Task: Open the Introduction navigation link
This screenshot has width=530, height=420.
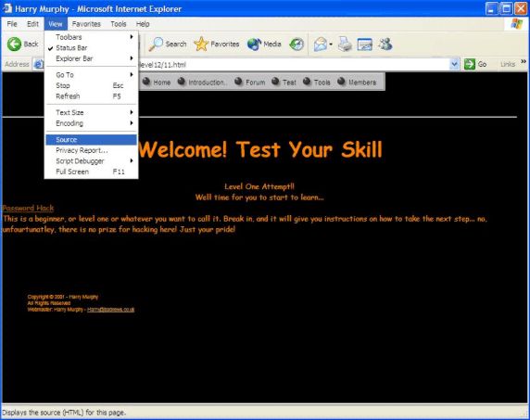Action: point(207,83)
